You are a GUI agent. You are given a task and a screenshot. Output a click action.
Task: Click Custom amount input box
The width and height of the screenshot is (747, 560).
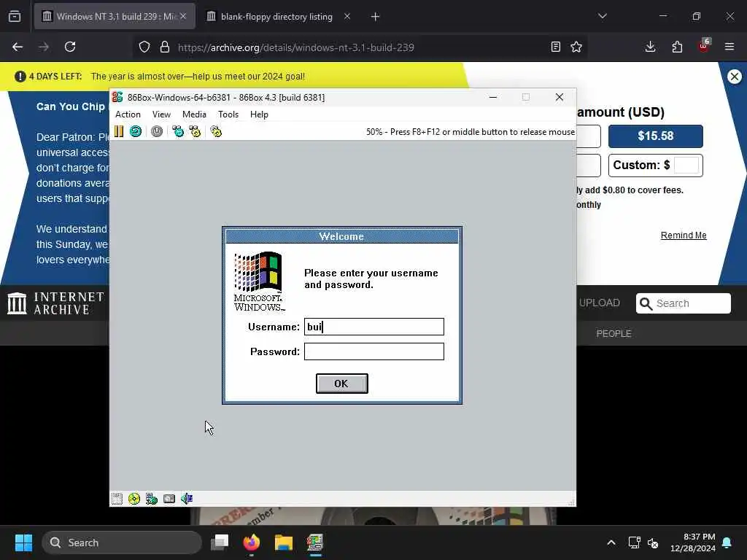pos(686,166)
